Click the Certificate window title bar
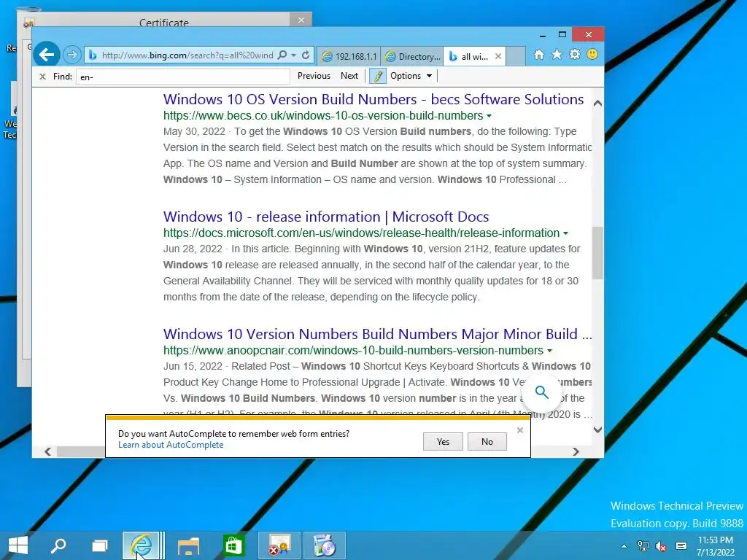This screenshot has height=560, width=747. [x=164, y=23]
